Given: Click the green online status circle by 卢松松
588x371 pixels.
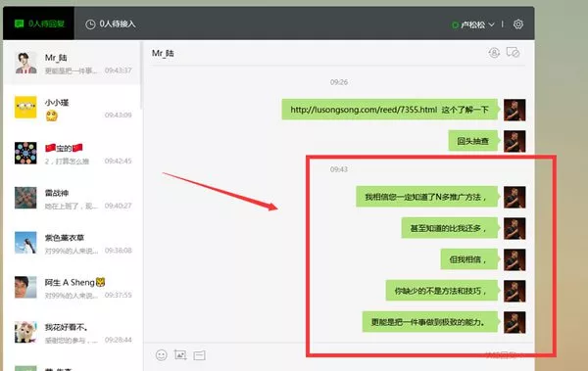Looking at the screenshot, I should click(455, 25).
